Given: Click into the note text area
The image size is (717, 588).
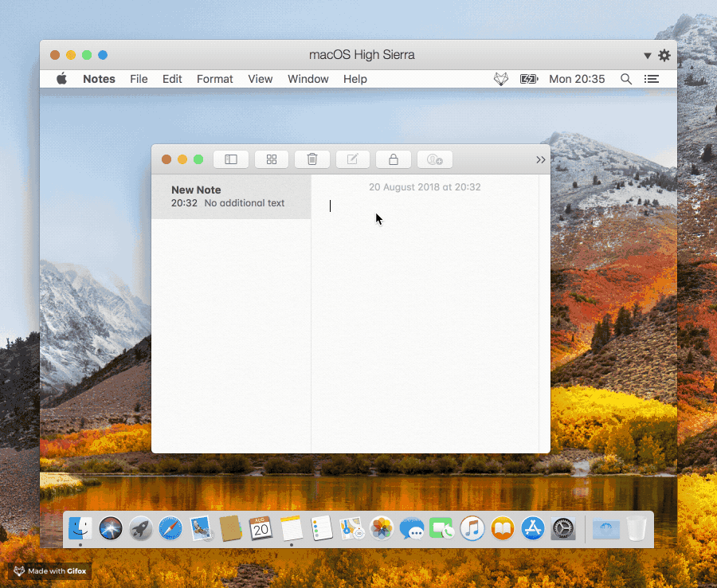Looking at the screenshot, I should pyautogui.click(x=425, y=320).
